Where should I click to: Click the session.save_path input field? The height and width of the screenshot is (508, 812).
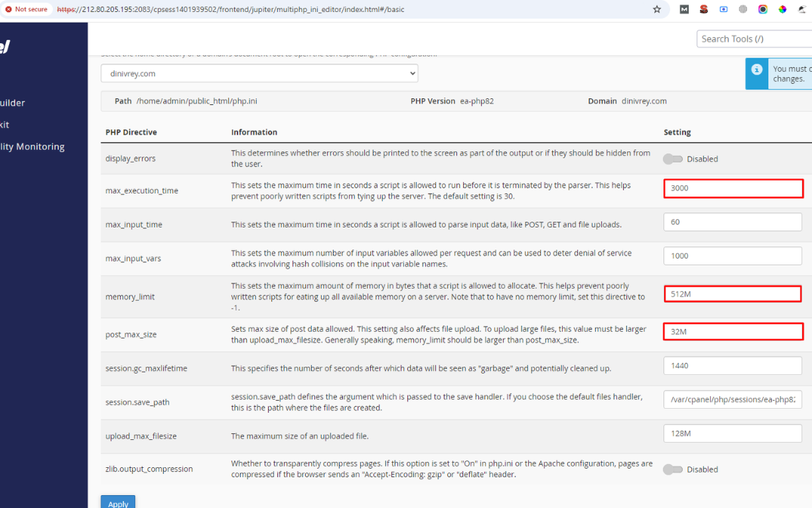(x=732, y=399)
